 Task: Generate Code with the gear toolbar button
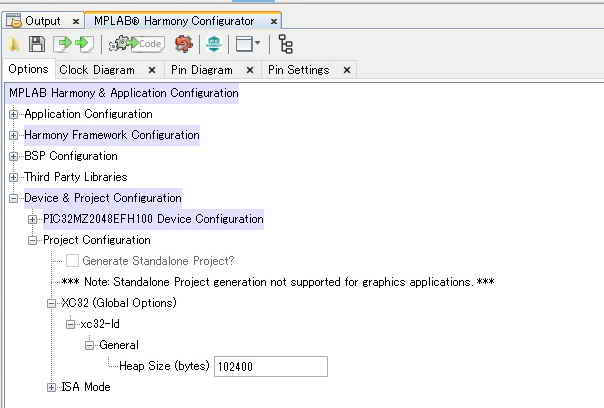click(x=137, y=44)
